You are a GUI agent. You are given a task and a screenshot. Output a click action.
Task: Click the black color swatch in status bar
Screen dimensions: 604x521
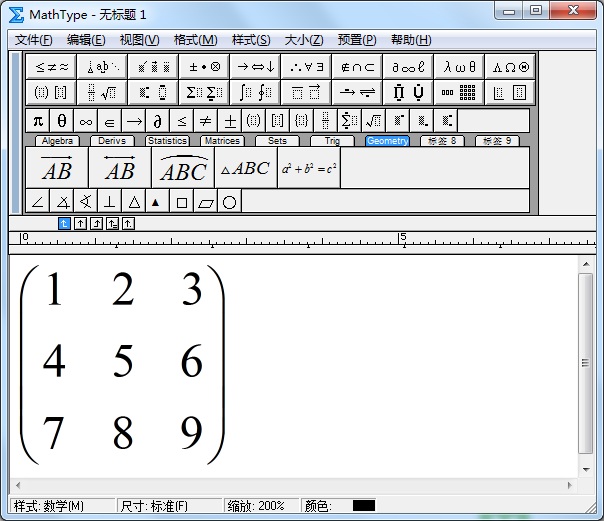[364, 506]
